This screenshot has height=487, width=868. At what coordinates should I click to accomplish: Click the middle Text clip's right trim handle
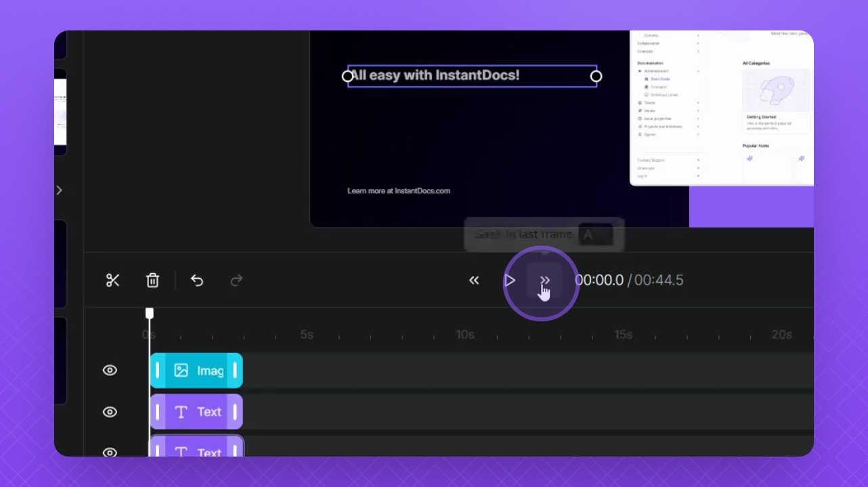click(x=235, y=412)
